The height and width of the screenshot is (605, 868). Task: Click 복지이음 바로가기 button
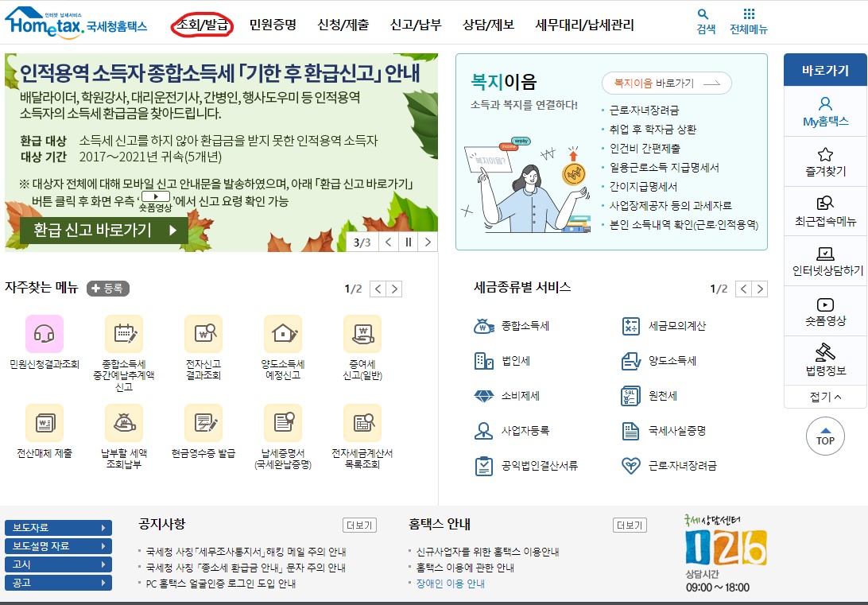pos(666,83)
